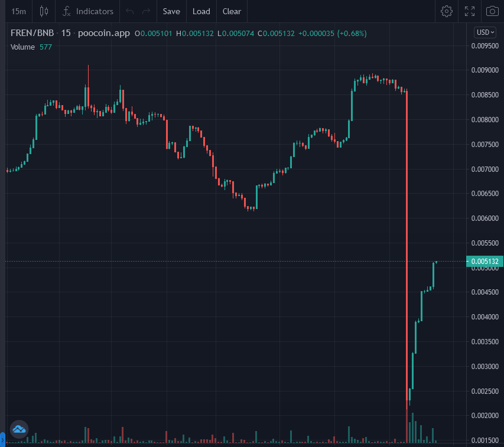The image size is (504, 447).
Task: Click the poocoin.app source label
Action: (x=104, y=33)
